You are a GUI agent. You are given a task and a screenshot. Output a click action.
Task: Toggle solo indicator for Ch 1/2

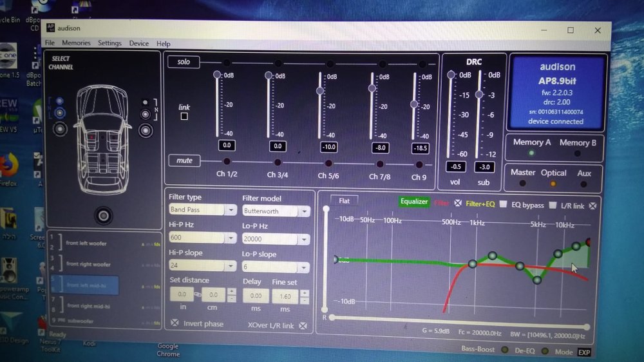[226, 62]
